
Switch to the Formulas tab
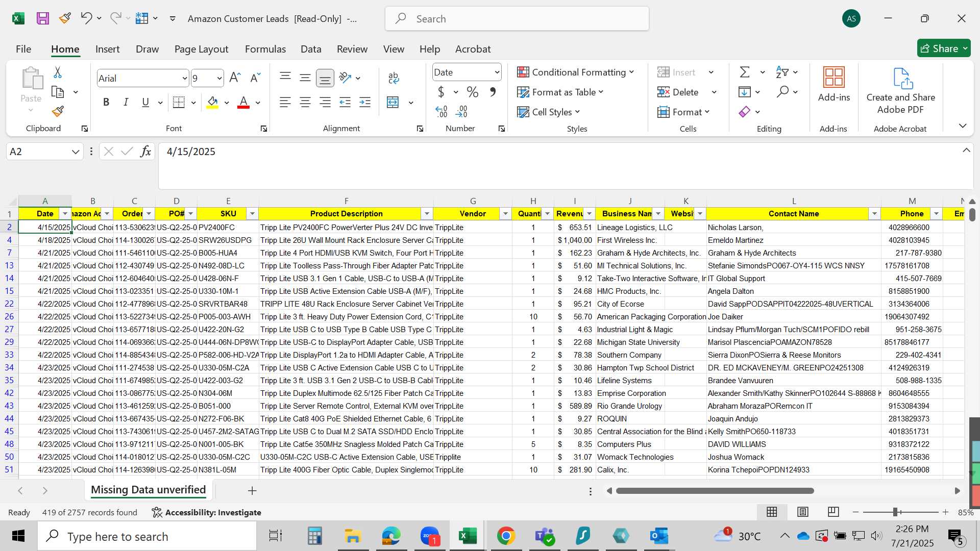tap(265, 49)
